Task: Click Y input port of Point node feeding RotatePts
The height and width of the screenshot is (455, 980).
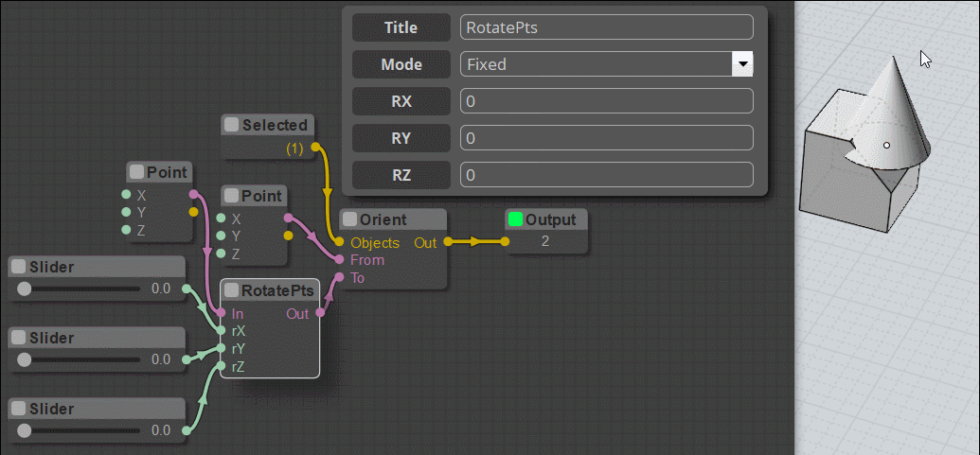Action: pyautogui.click(x=126, y=212)
